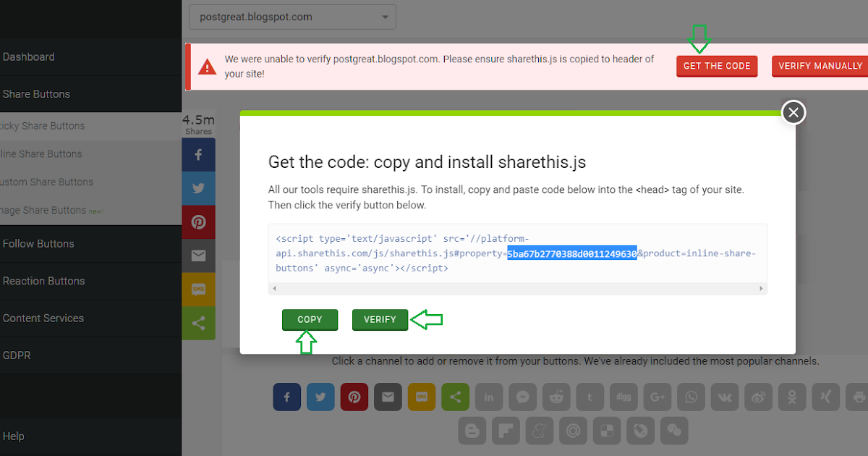This screenshot has width=868, height=456.
Task: Add the Flipboard channel icon
Action: [506, 431]
